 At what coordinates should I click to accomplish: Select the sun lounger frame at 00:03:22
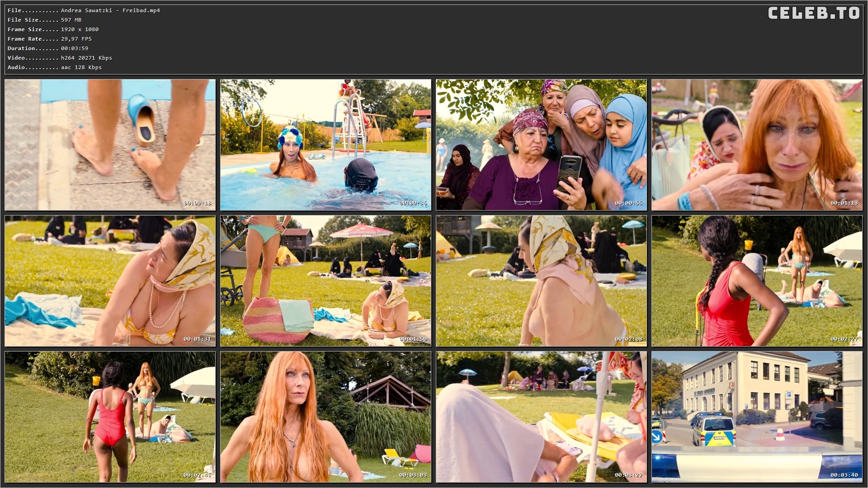click(541, 417)
